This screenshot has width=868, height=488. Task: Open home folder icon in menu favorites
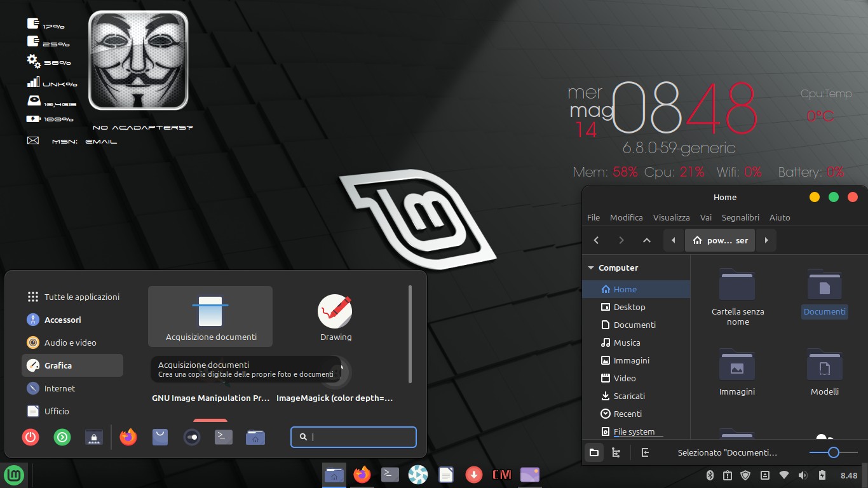[x=255, y=437]
